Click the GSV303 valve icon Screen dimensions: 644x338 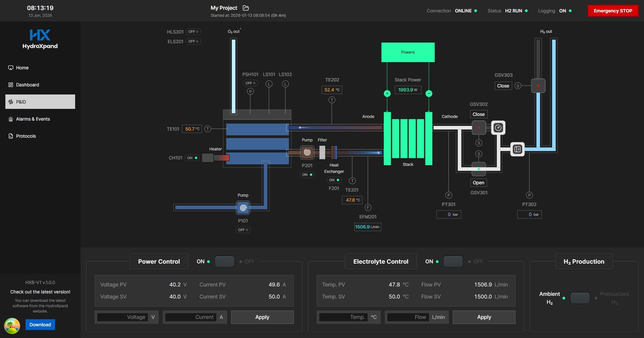click(x=538, y=86)
